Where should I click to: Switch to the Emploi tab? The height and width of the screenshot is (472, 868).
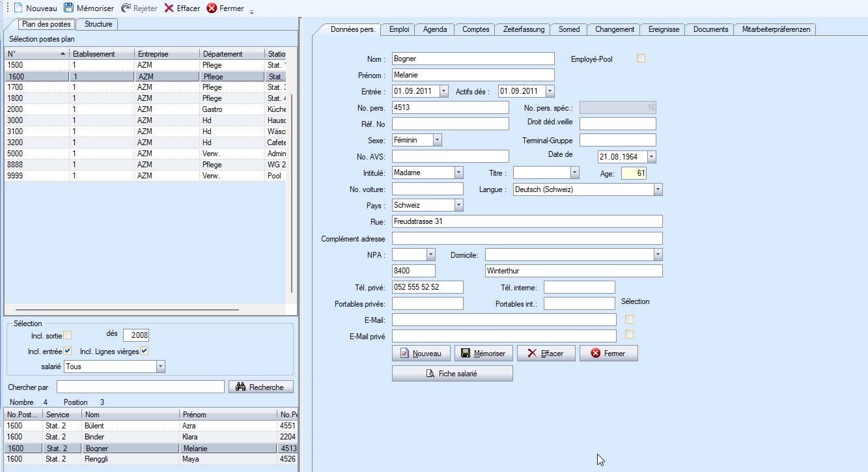click(399, 29)
